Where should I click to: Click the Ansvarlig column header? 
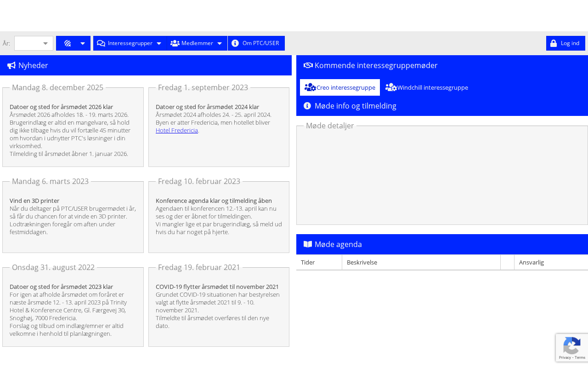coord(551,262)
